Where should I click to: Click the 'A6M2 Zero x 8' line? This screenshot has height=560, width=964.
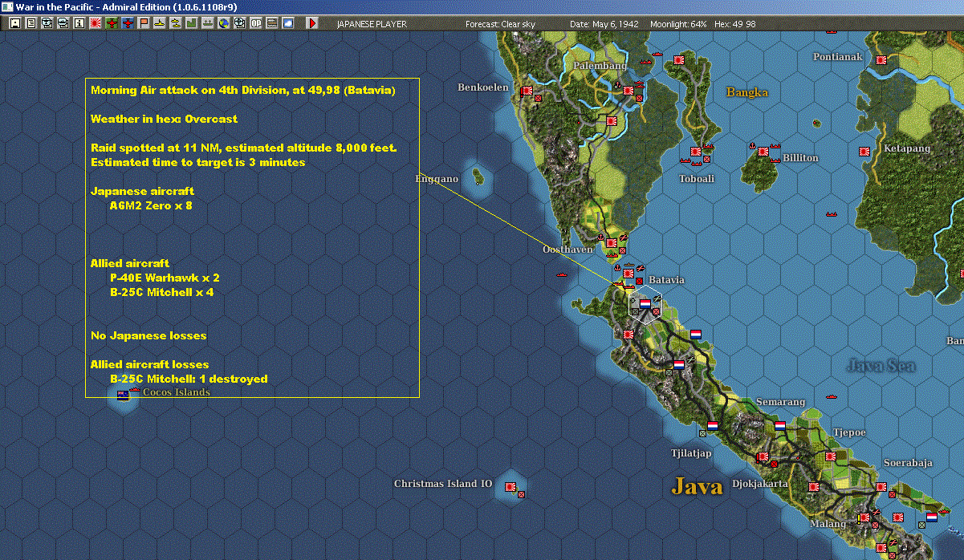point(151,205)
